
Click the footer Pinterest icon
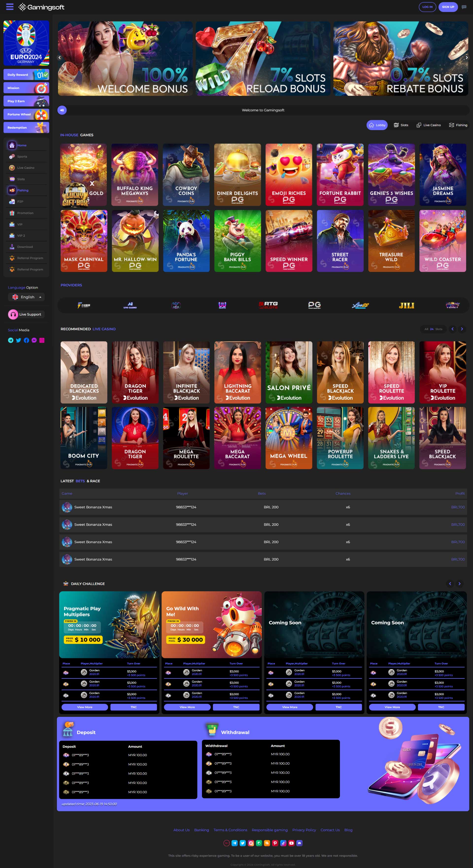275,843
